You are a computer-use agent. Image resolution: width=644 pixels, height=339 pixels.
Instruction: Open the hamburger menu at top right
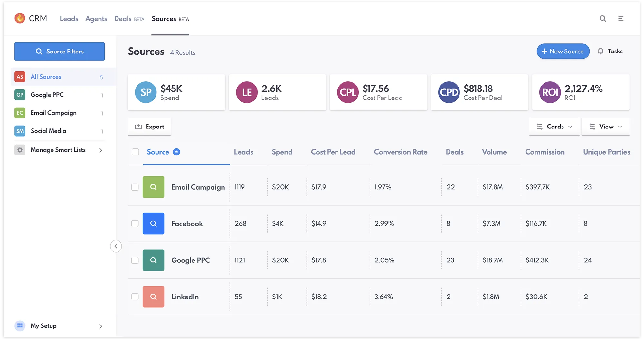(x=621, y=19)
